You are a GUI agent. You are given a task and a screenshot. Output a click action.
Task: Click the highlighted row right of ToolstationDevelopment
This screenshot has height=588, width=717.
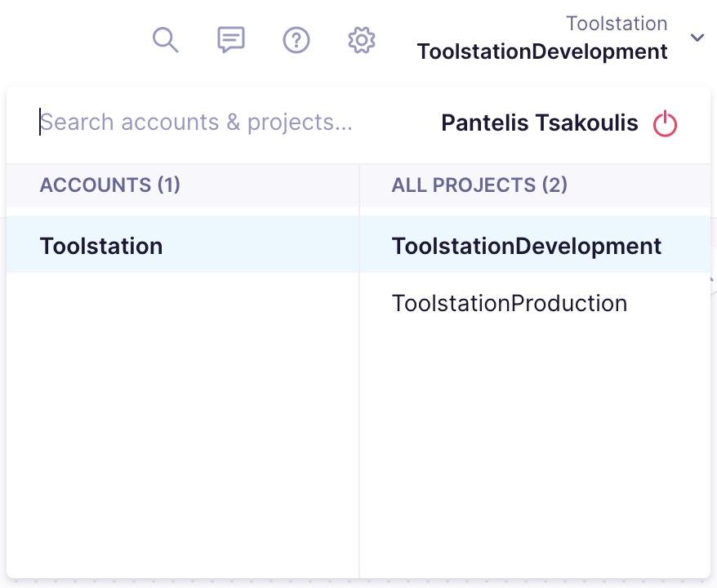click(686, 246)
